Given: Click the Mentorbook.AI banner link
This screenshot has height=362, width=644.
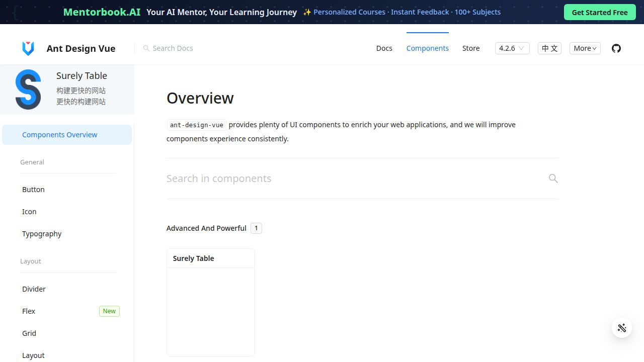Looking at the screenshot, I should 102,12.
